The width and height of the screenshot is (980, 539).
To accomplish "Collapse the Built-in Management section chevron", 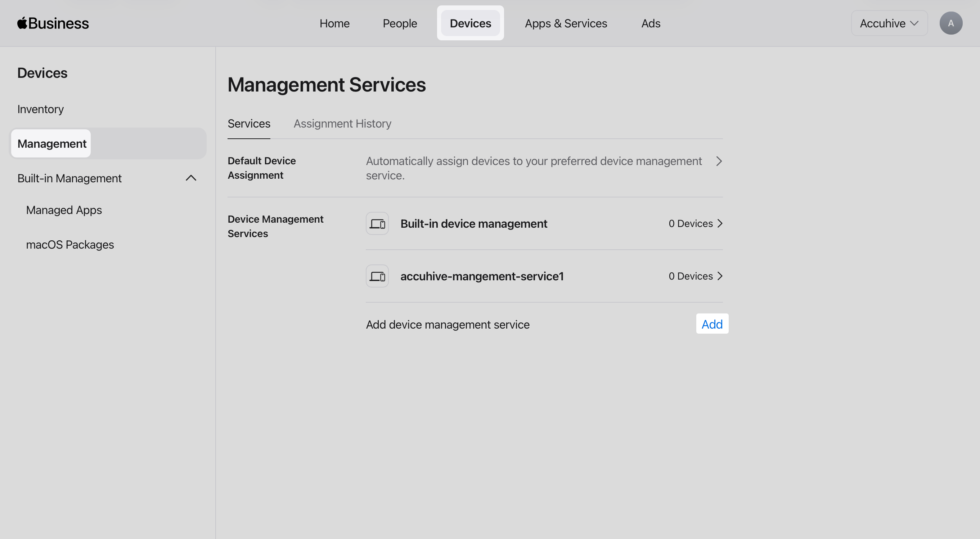I will click(x=190, y=178).
